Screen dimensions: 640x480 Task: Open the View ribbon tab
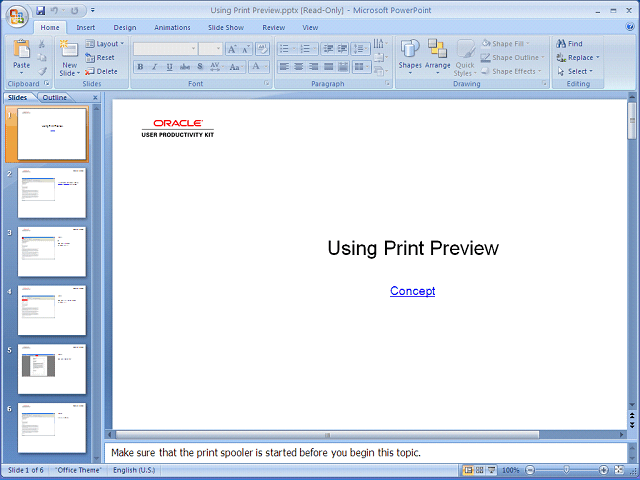pos(310,27)
